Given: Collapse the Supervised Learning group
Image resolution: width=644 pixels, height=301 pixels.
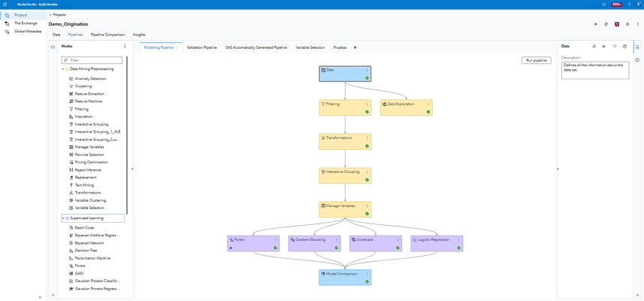Looking at the screenshot, I should [x=63, y=218].
